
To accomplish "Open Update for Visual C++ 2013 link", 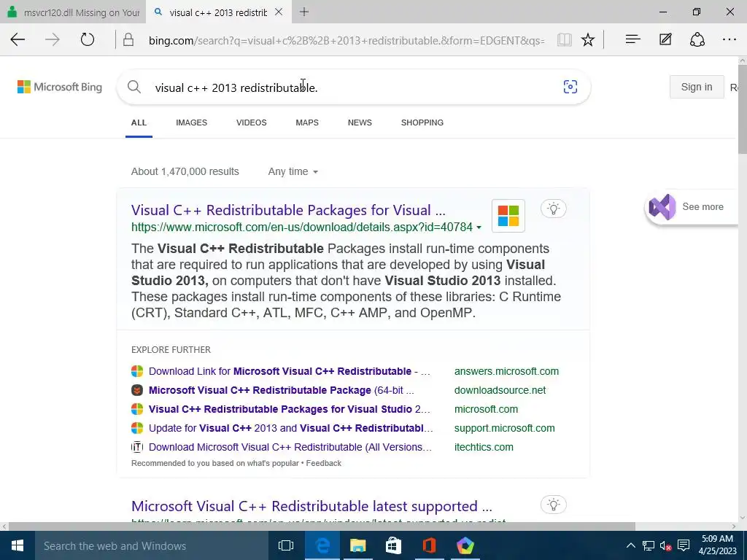I will click(290, 429).
